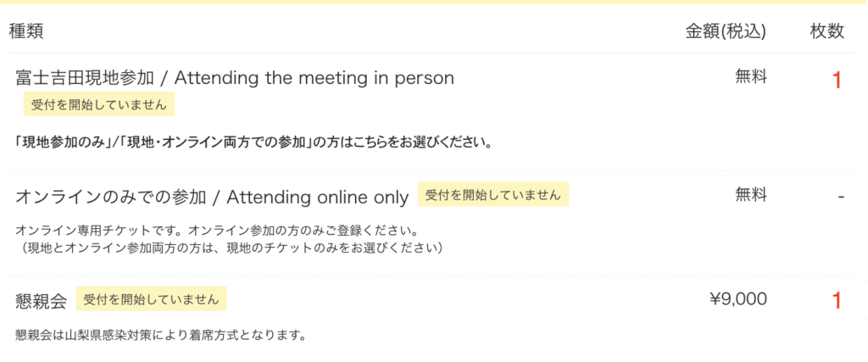Select the オンラインのみでの参加 online only ticket title
This screenshot has width=868, height=362.
click(x=212, y=197)
